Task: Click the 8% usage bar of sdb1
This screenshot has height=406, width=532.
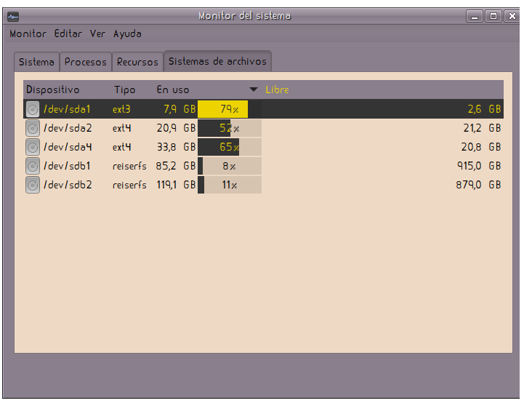Action: [230, 166]
